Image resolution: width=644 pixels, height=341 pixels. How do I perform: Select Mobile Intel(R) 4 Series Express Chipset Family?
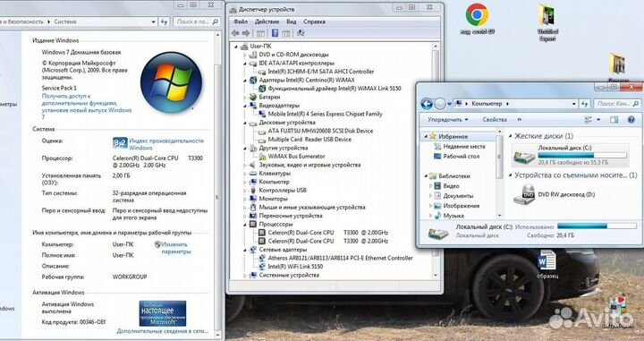325,115
